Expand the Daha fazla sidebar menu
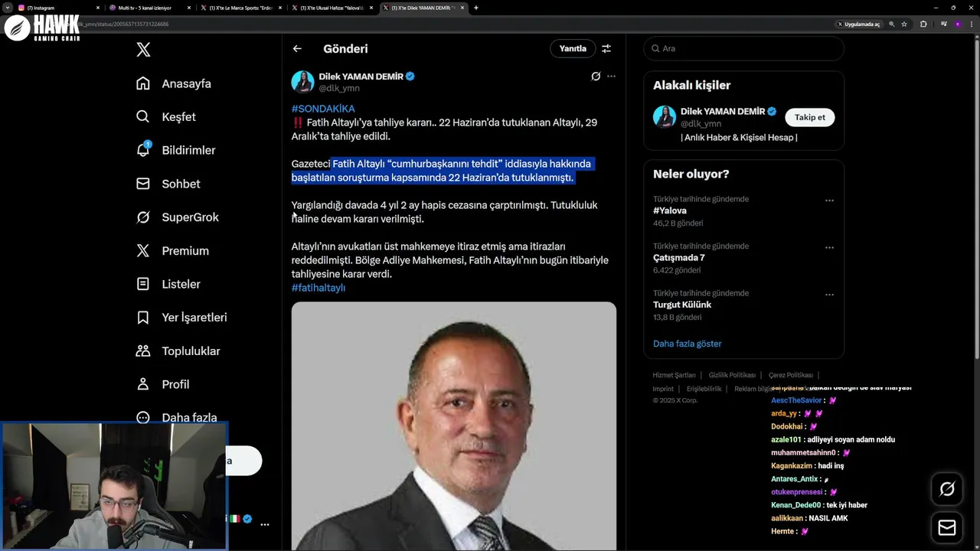The width and height of the screenshot is (980, 551). [x=143, y=418]
